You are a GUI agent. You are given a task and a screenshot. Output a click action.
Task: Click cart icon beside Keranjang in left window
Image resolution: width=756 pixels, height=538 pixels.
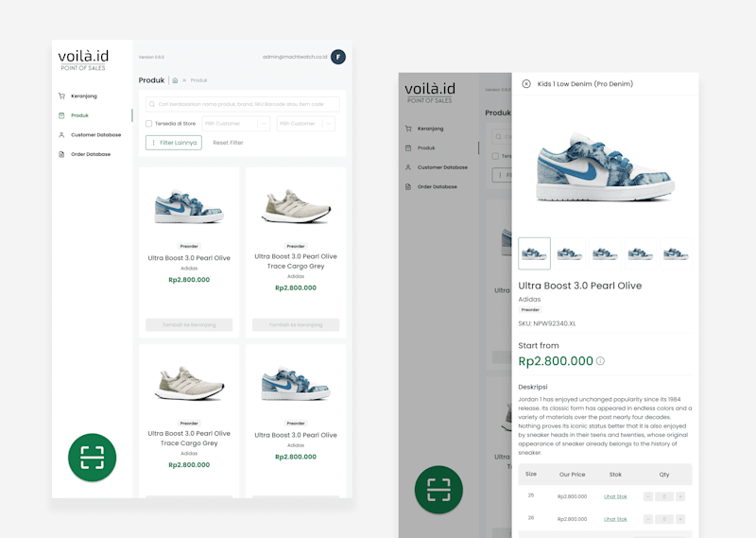[61, 96]
